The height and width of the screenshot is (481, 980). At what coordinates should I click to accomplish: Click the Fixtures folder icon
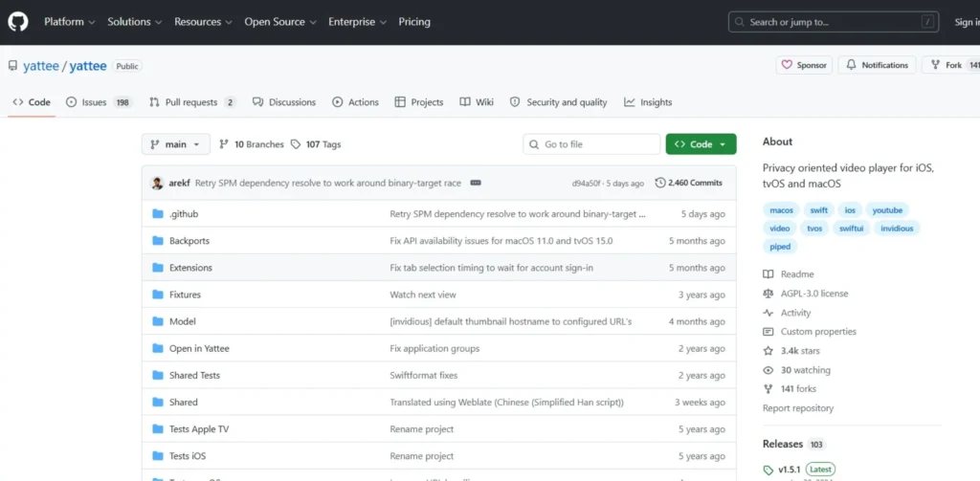click(x=158, y=295)
